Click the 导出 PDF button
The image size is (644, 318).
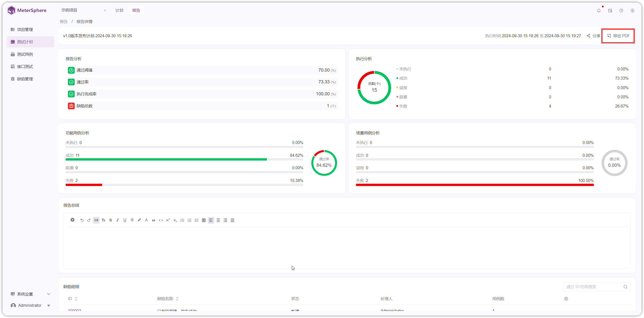tap(618, 36)
